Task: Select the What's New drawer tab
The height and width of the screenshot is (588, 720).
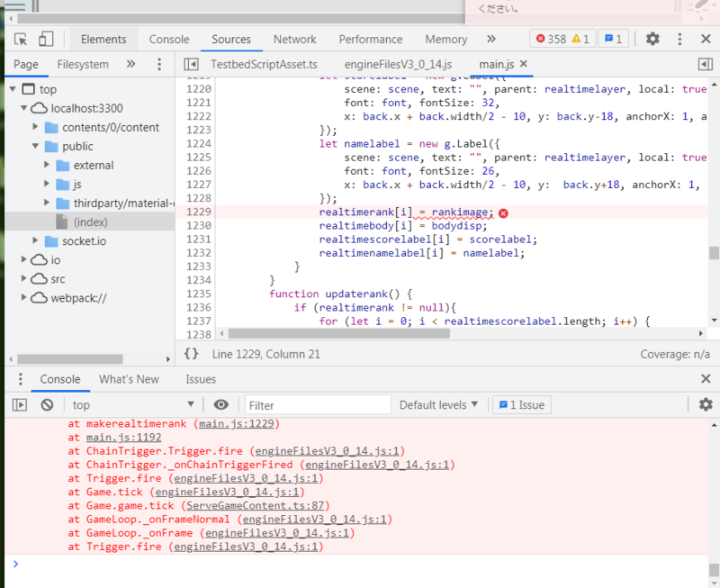Action: click(129, 379)
